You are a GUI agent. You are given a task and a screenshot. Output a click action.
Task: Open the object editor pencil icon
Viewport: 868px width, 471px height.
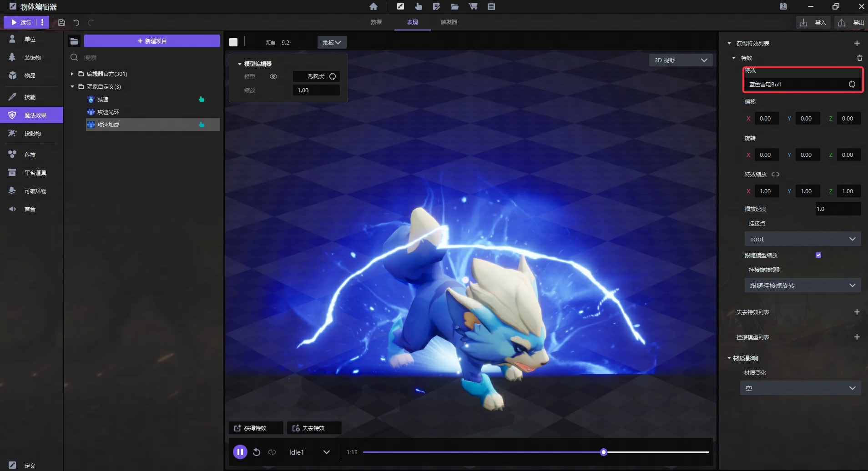click(x=400, y=6)
